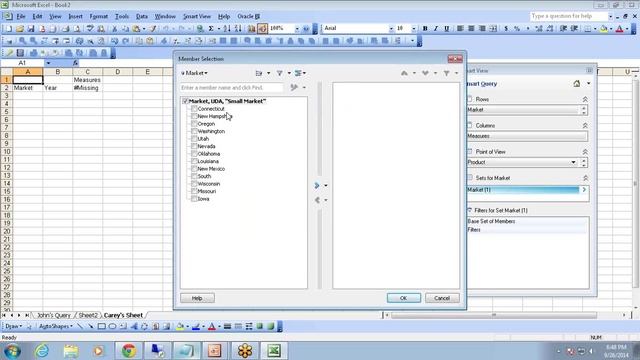This screenshot has height=360, width=640.
Task: Toggle Italic formatting
Action: pyautogui.click(x=436, y=29)
